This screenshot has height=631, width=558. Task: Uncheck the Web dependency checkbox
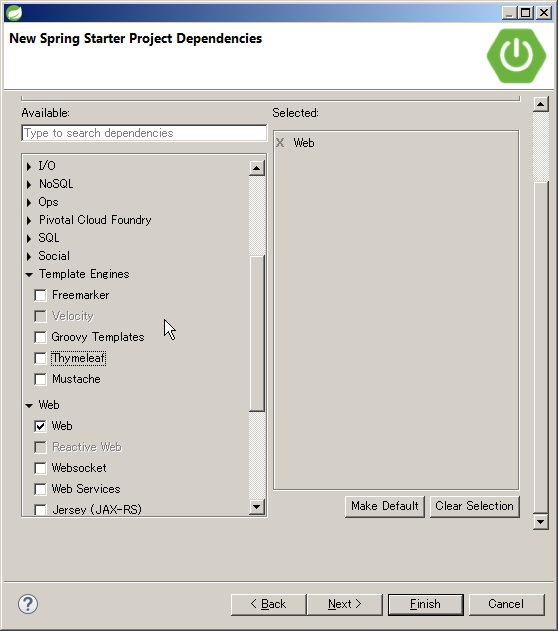pyautogui.click(x=40, y=426)
